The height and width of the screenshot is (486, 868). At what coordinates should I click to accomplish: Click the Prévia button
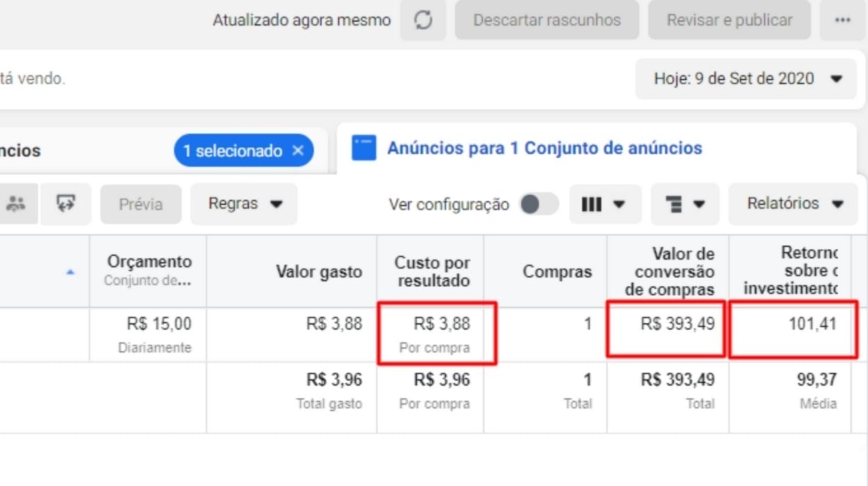point(141,204)
